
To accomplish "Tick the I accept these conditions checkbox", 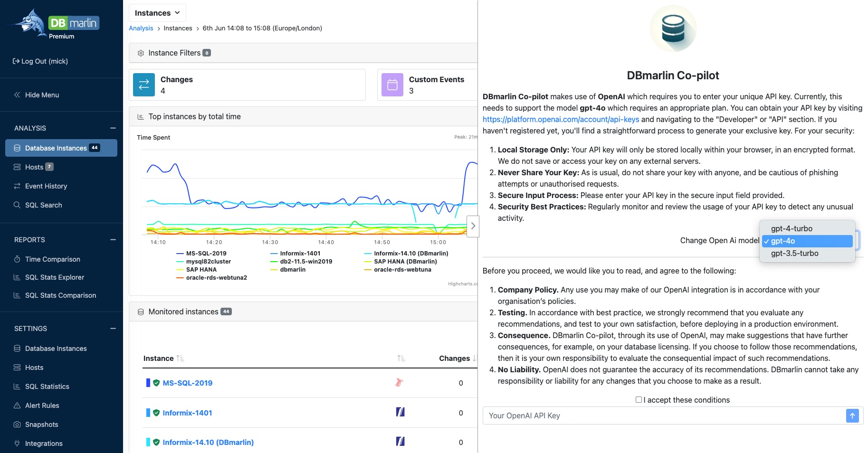I will (x=639, y=400).
